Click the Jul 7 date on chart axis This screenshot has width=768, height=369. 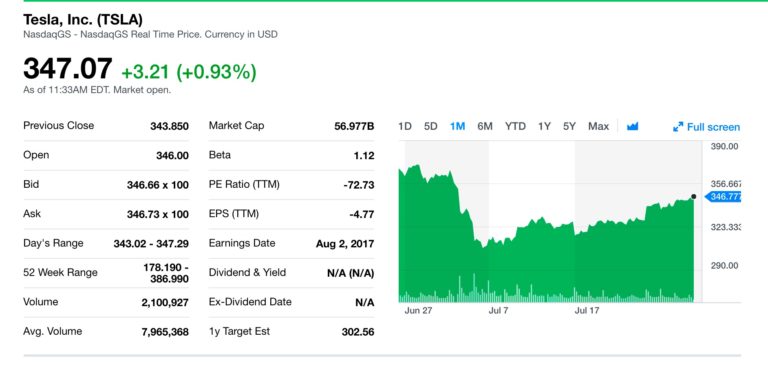click(498, 310)
